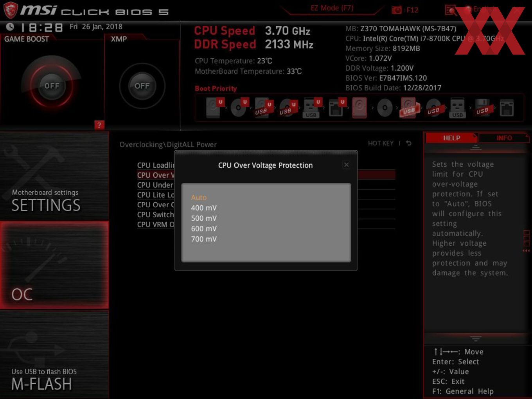Click the MSI dragon shield logo

[x=11, y=10]
